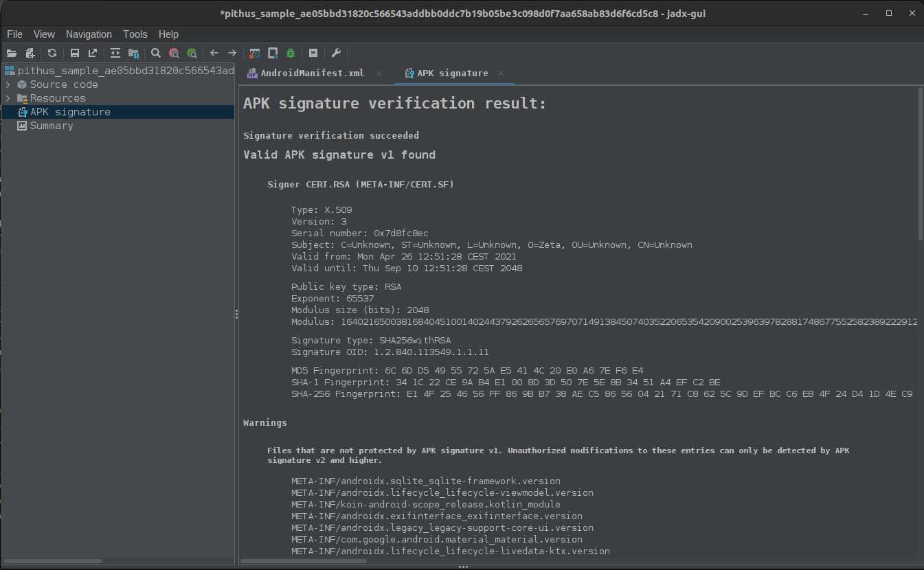Open the File menu

[x=14, y=34]
